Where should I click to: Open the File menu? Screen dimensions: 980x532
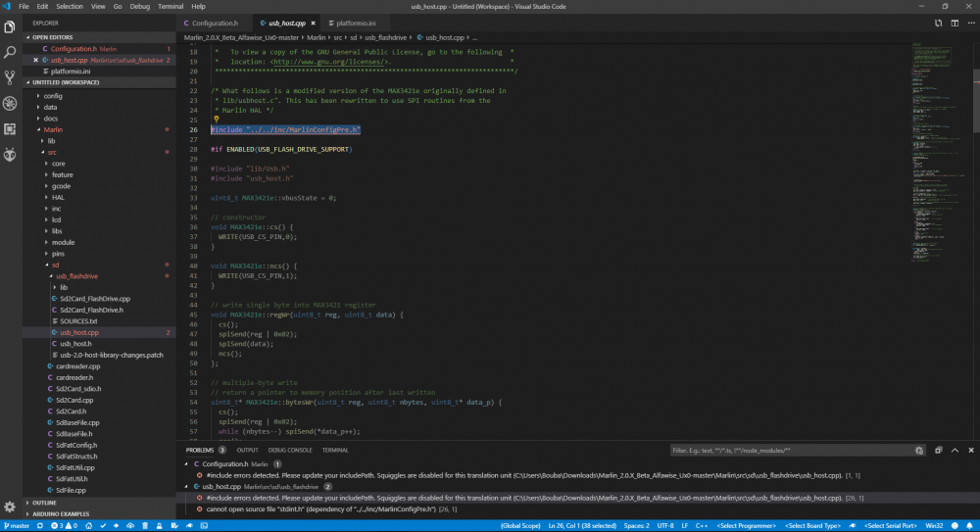24,6
